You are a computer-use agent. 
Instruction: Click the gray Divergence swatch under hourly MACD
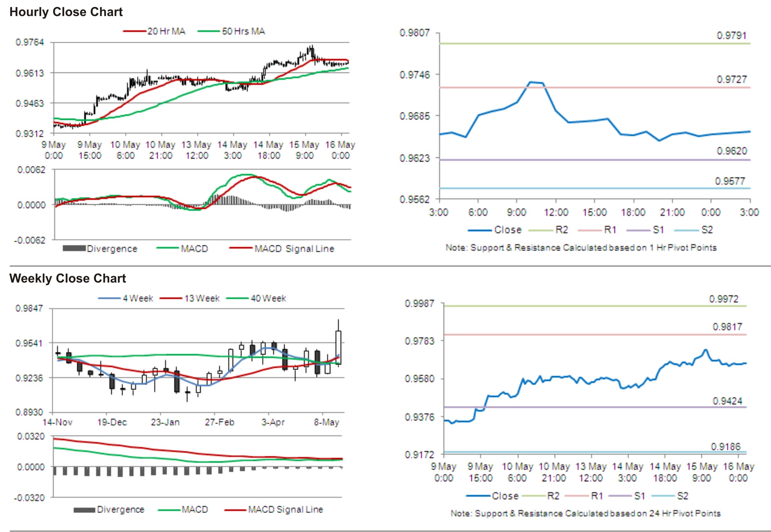[x=74, y=248]
